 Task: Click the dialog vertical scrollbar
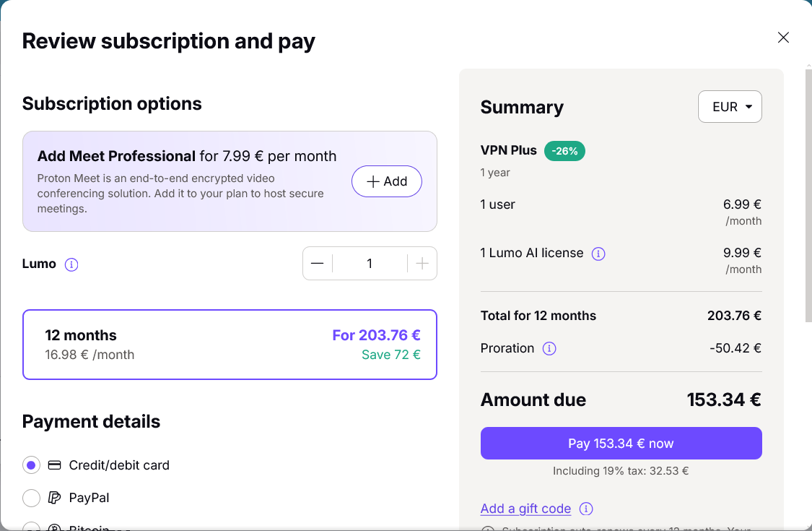point(808,194)
